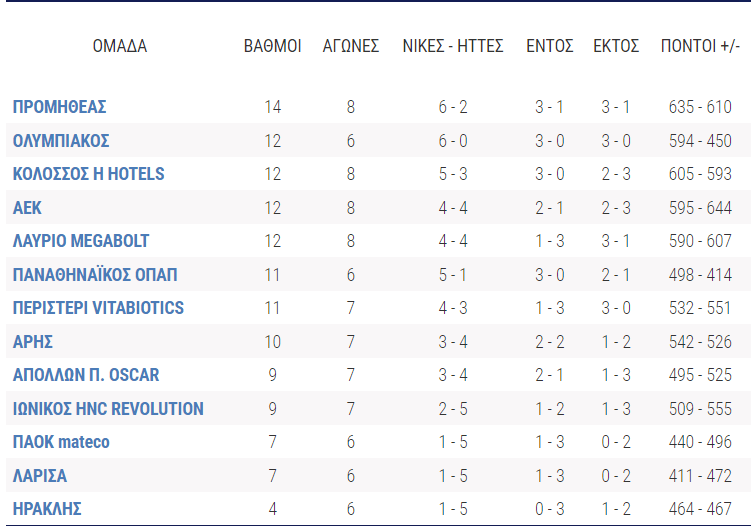Image resolution: width=751 pixels, height=526 pixels.
Task: Click the ΒΑΘΜΟΙ column header
Action: [272, 46]
